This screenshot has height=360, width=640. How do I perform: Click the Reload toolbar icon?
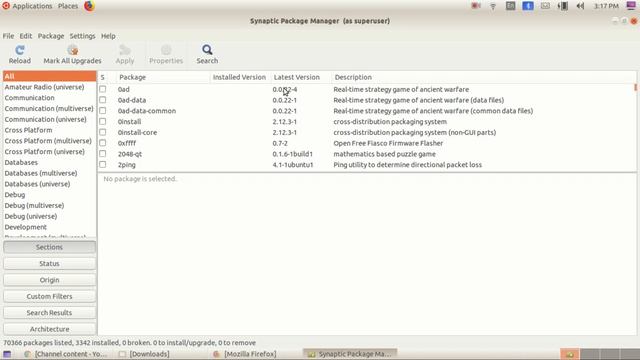(20, 50)
